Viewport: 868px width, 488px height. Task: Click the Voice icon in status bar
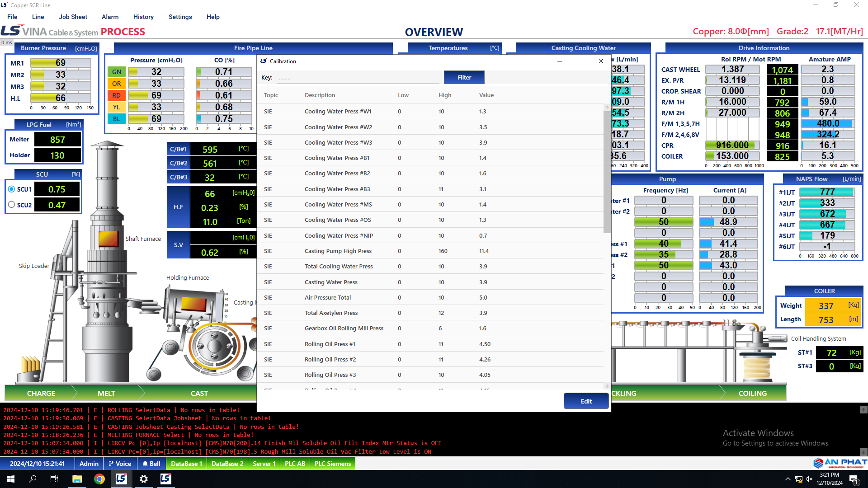120,464
